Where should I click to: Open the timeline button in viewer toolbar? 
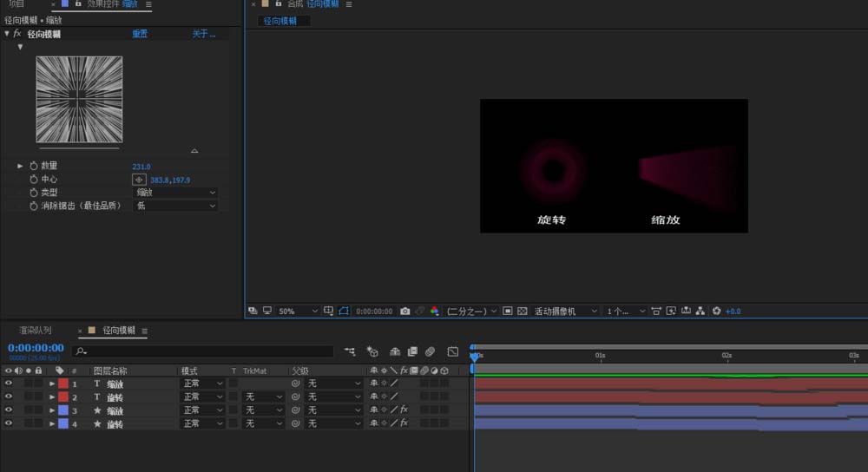(686, 311)
